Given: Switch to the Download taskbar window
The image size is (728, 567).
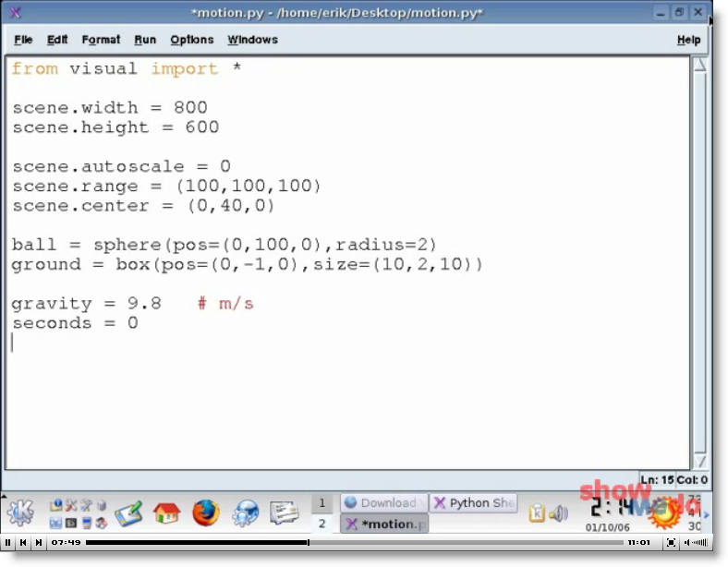Looking at the screenshot, I should [x=384, y=503].
